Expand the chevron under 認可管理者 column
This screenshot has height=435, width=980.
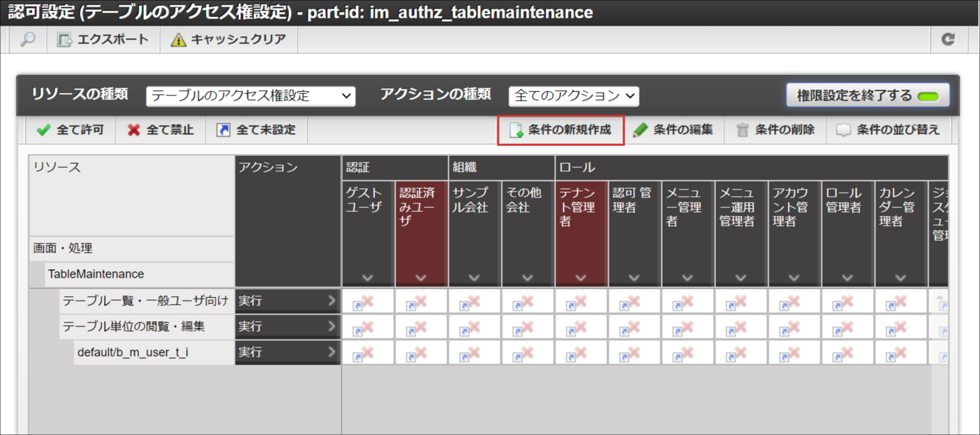634,278
